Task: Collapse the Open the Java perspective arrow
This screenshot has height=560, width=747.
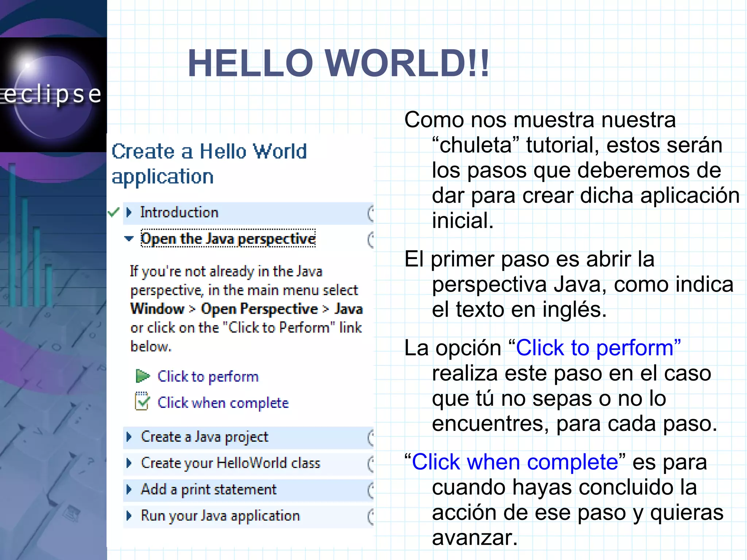Action: click(x=129, y=239)
